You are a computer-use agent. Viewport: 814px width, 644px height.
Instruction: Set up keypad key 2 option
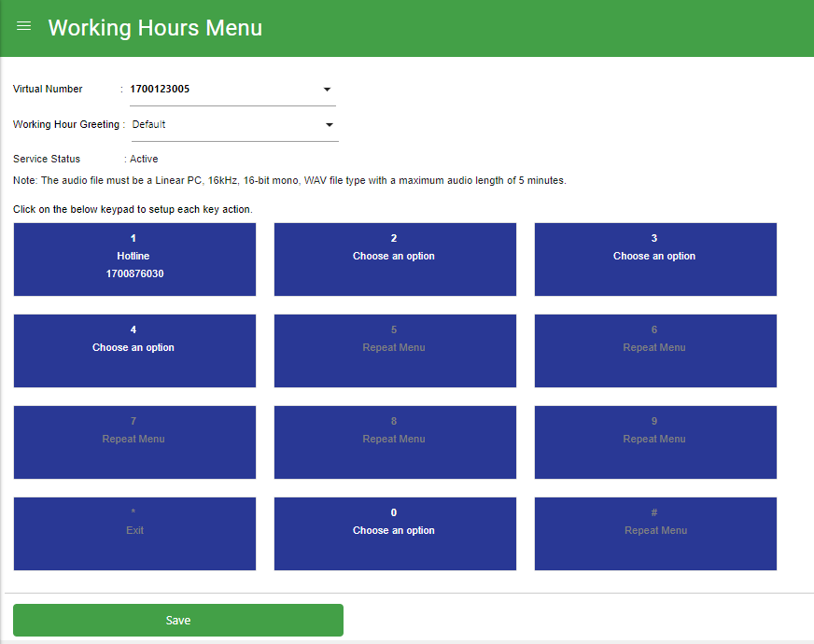pos(395,259)
